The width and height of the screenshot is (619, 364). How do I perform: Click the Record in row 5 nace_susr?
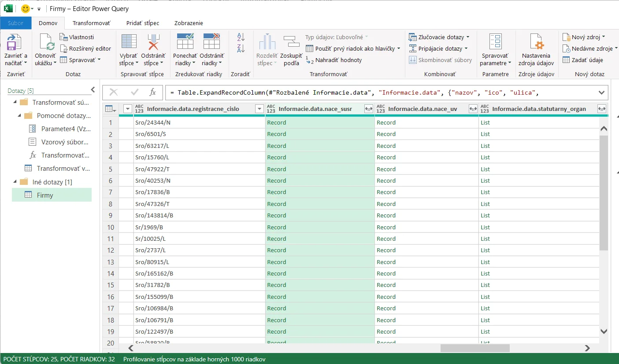[320, 169]
